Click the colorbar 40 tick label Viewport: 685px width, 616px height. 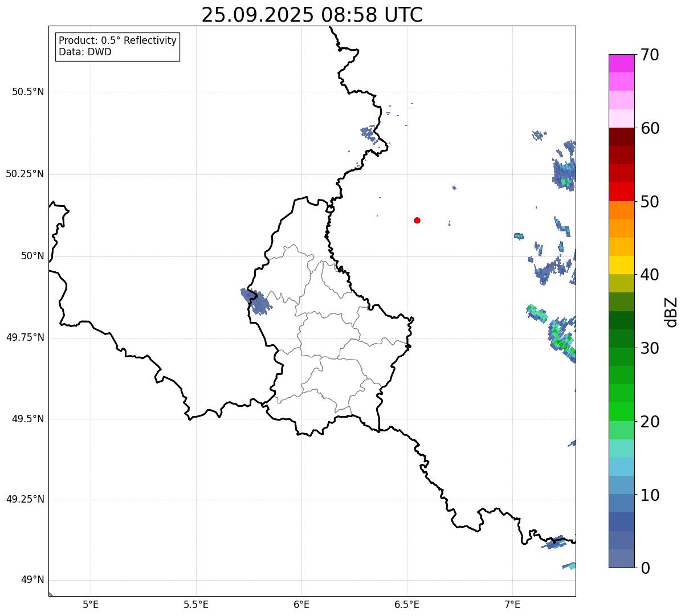tap(650, 275)
